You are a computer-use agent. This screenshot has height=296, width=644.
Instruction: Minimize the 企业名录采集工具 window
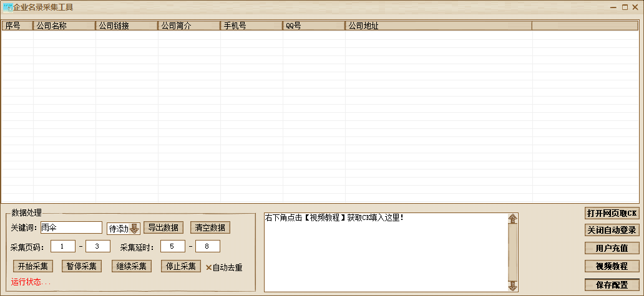pos(613,7)
